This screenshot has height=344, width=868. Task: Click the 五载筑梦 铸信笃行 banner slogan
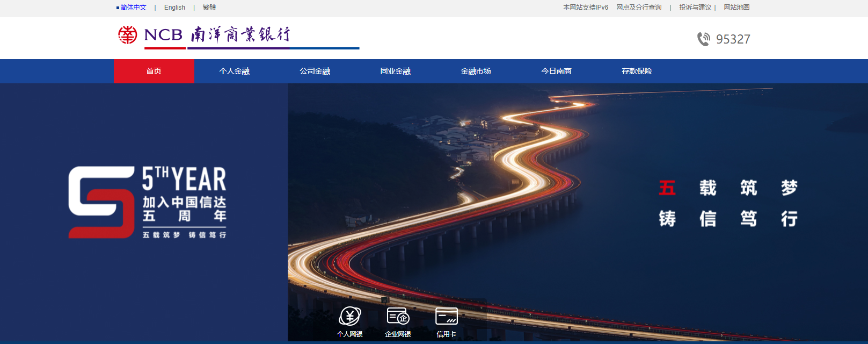coord(728,203)
